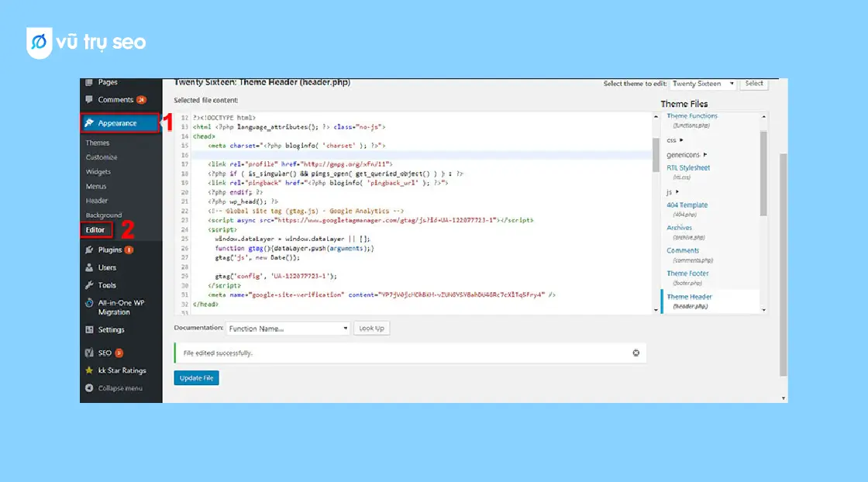Open the Comments menu item
The image size is (868, 482).
(x=115, y=100)
